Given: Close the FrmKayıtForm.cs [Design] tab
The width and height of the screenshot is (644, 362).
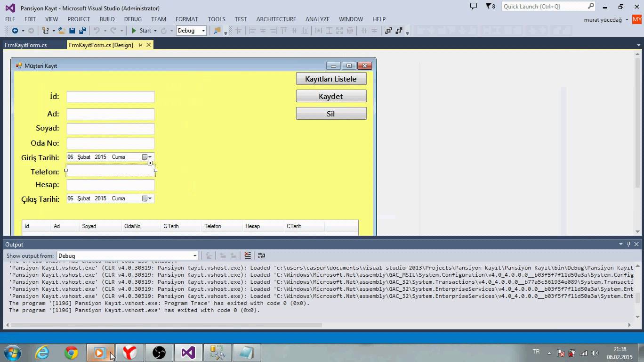Looking at the screenshot, I should pyautogui.click(x=149, y=45).
